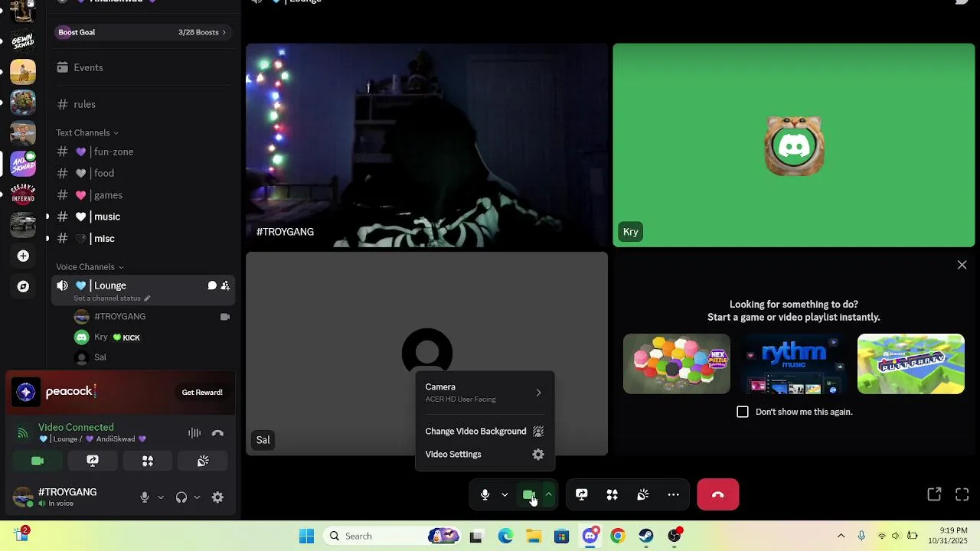Open soundboard in Video Connected panel

[x=203, y=461]
